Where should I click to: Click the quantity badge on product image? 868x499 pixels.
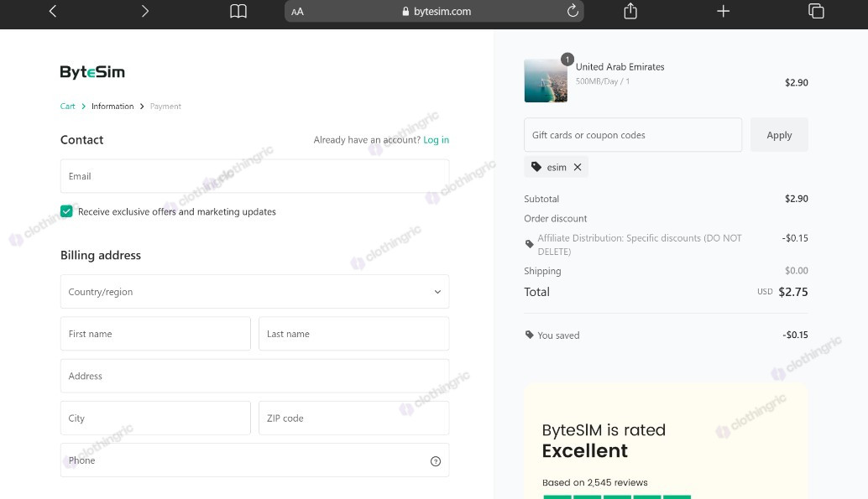pyautogui.click(x=567, y=60)
